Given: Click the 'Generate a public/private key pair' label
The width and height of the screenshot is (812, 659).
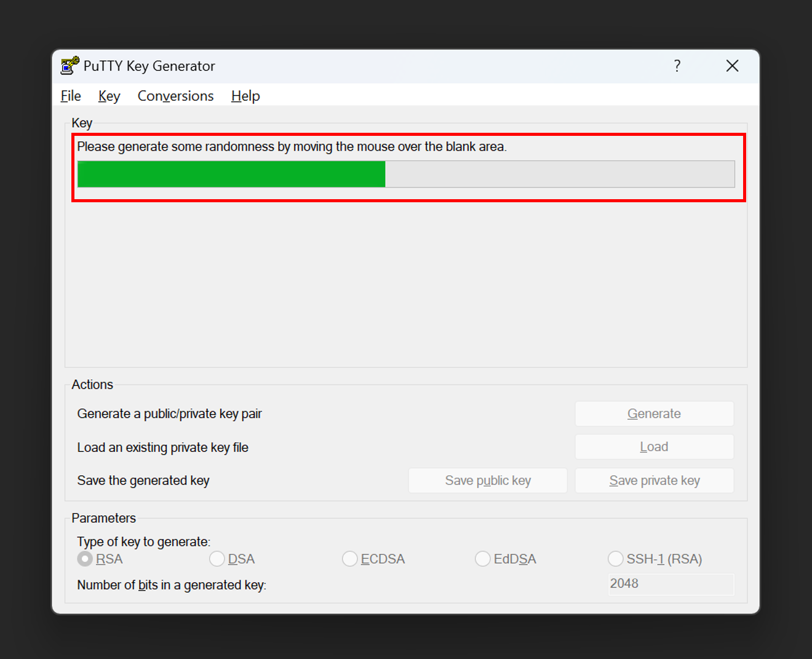Looking at the screenshot, I should click(x=169, y=414).
